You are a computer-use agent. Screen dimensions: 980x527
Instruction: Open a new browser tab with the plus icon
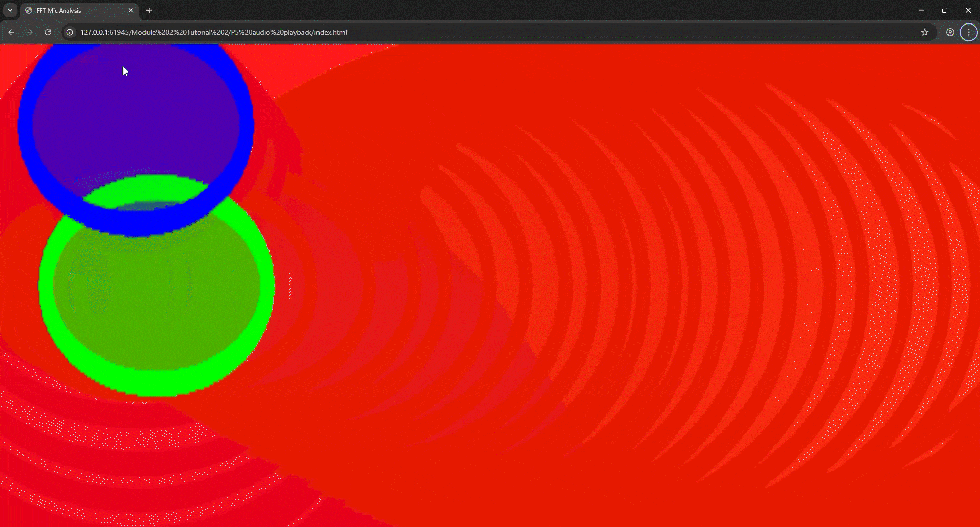(149, 10)
